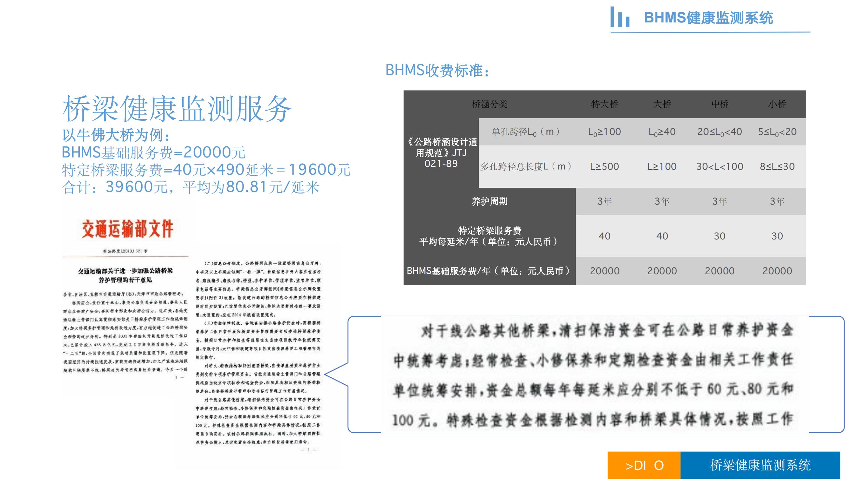
Task: Click the 养护周期 row label
Action: pos(489,201)
